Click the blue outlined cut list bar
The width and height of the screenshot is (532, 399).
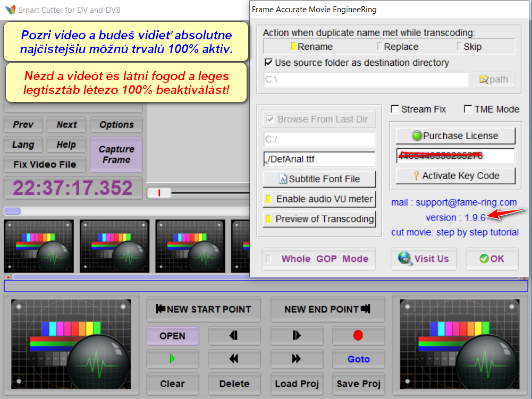pyautogui.click(x=266, y=286)
